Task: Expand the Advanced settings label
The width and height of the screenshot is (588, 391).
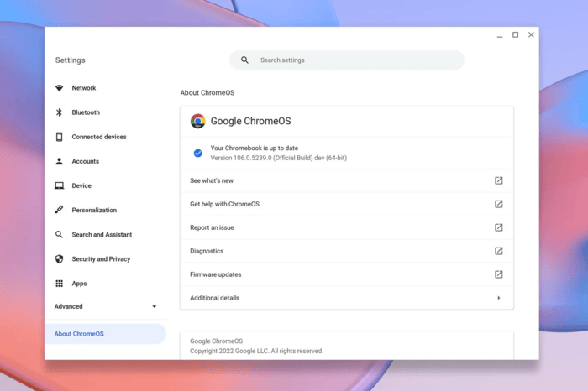Action: tap(68, 306)
